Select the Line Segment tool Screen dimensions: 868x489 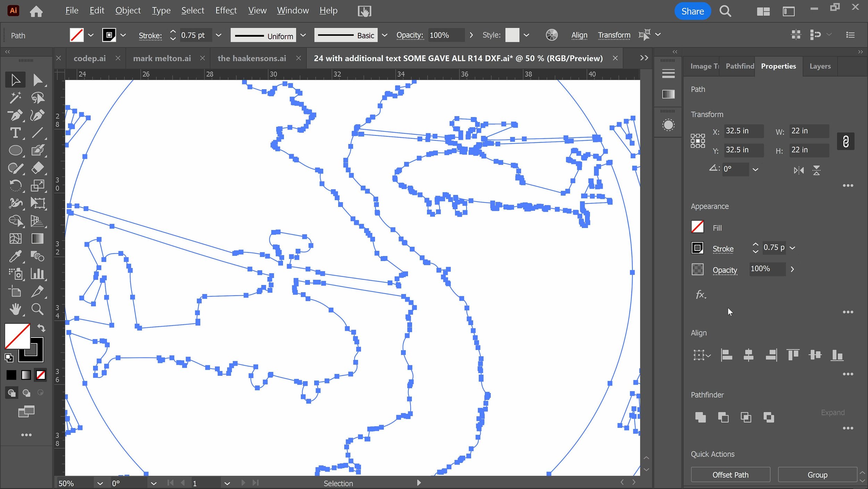[37, 133]
